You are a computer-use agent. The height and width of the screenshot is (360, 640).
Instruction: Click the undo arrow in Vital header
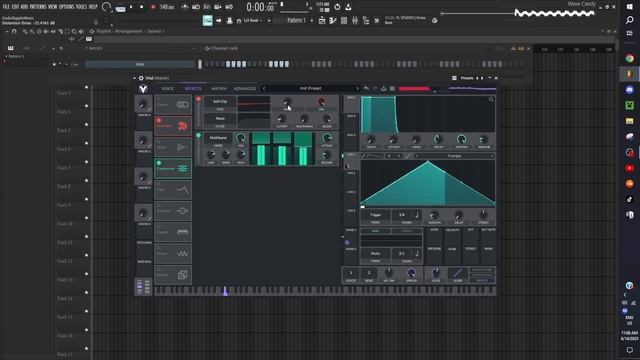click(x=366, y=89)
